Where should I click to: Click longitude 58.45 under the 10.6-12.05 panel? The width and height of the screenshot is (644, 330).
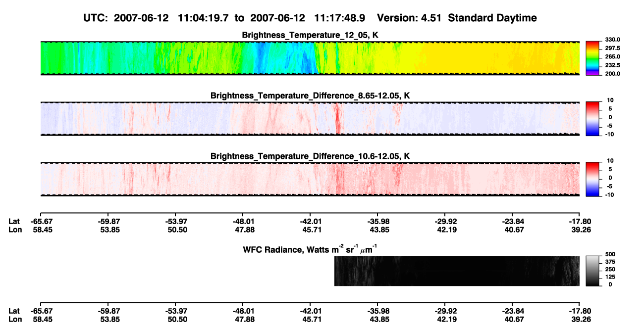[x=42, y=230]
